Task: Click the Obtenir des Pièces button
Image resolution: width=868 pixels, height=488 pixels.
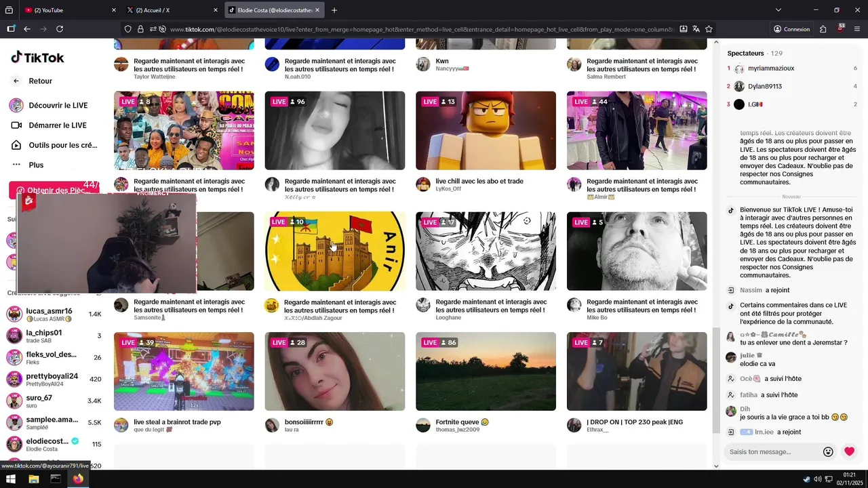Action: click(x=54, y=190)
